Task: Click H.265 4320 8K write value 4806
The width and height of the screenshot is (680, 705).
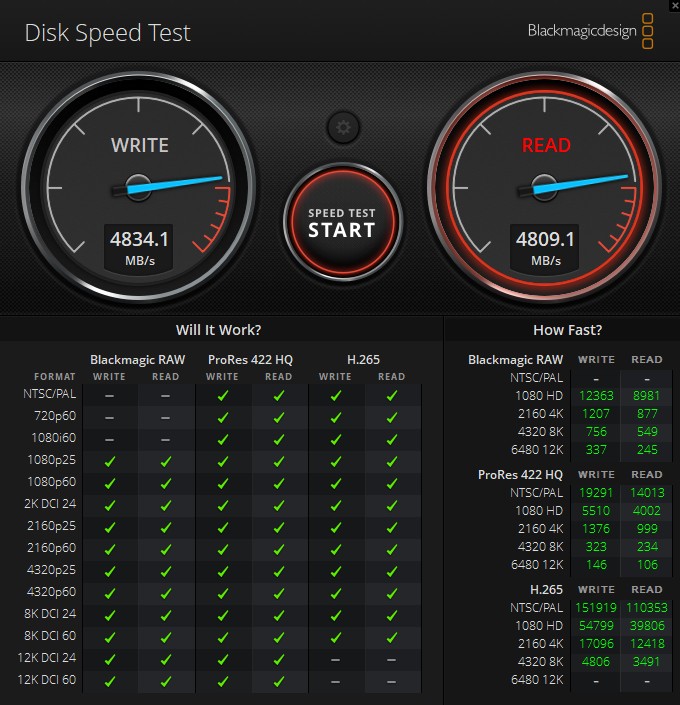Action: pos(596,662)
